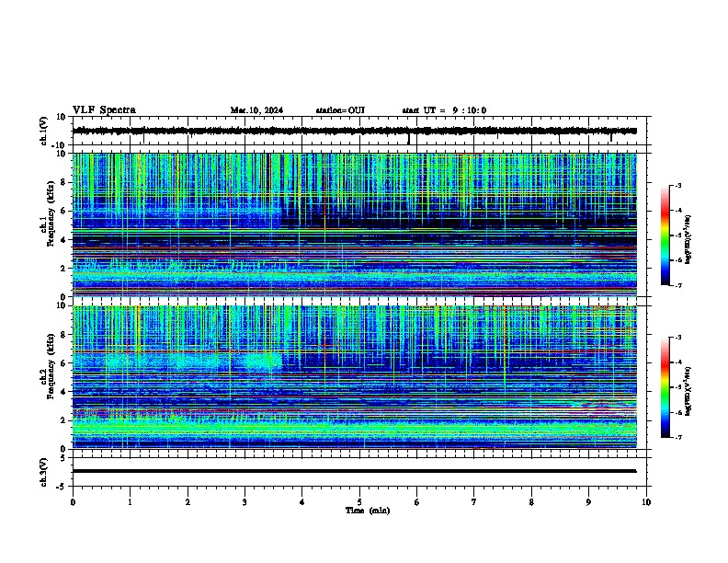
Task: Click time axis tick label "7"
Action: tap(474, 502)
